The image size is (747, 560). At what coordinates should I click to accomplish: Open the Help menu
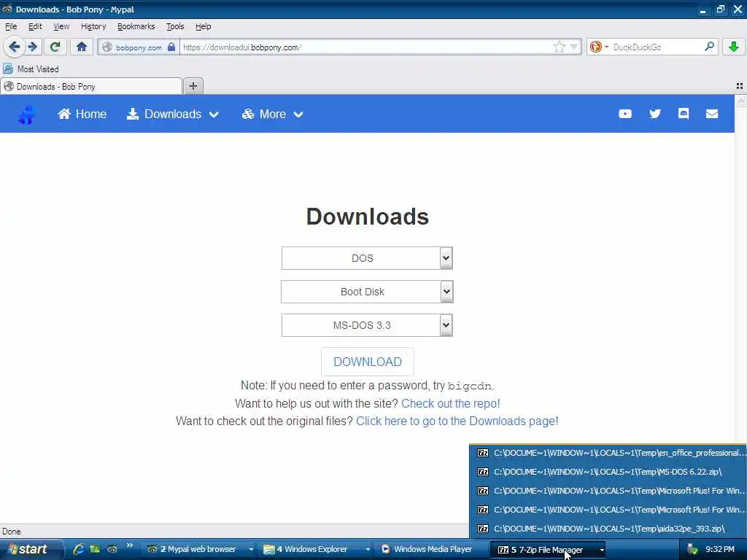(x=203, y=26)
